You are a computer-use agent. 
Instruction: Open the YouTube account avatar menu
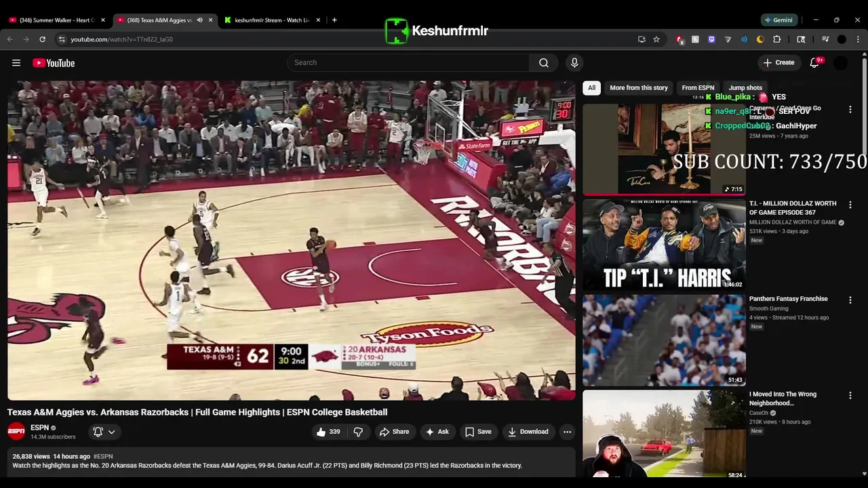coord(841,63)
